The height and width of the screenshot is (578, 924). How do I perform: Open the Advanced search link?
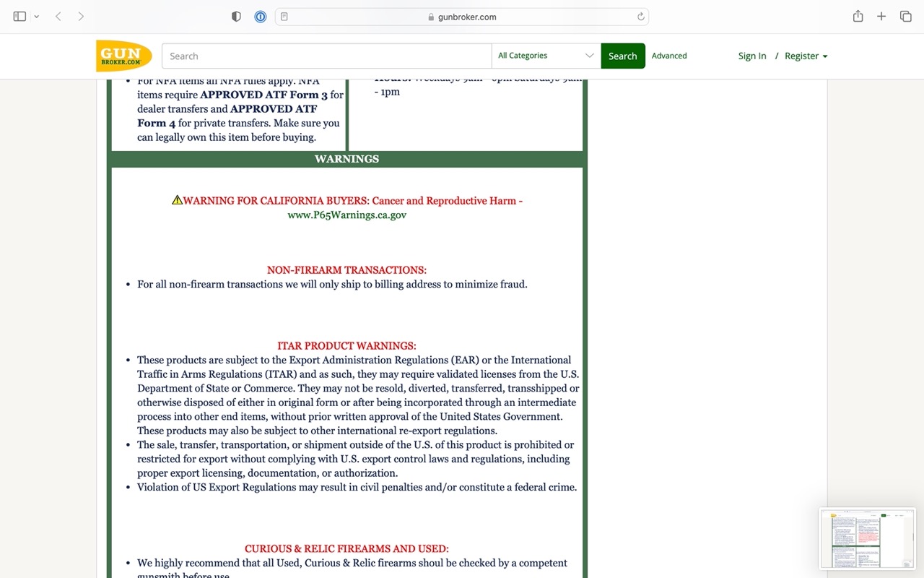click(669, 56)
